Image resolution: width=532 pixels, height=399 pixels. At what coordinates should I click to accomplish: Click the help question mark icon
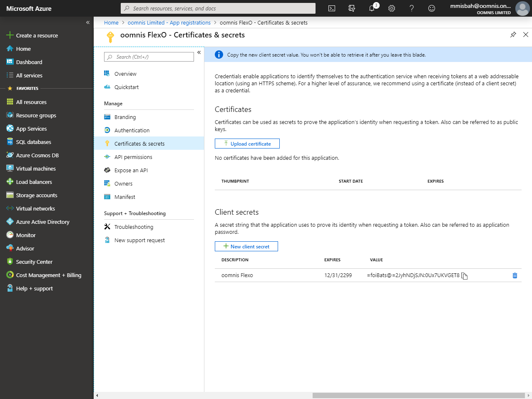412,8
